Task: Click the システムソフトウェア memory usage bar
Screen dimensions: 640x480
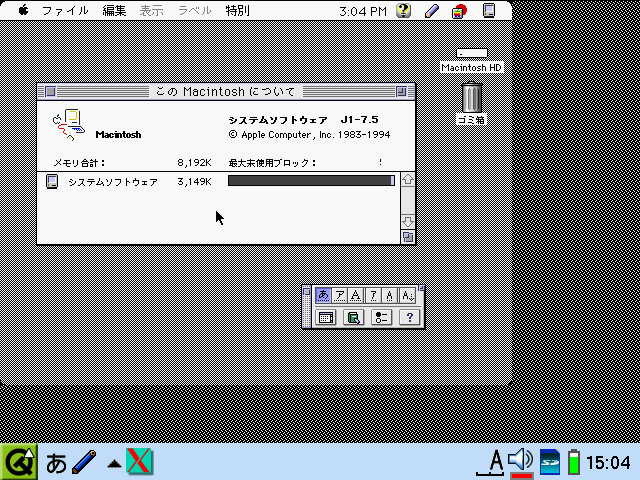Action: pos(311,180)
